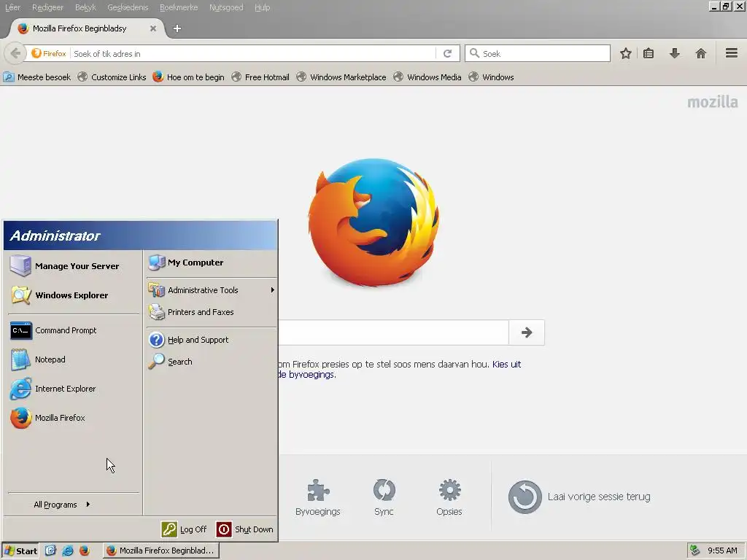Follow the Kies uit link
This screenshot has width=747, height=560.
(x=506, y=365)
